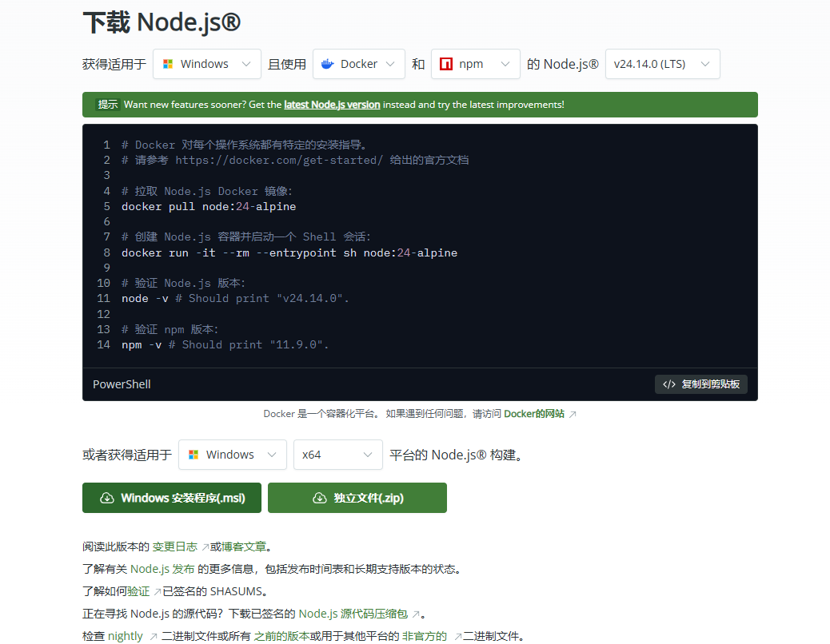Click the npm logo icon

(445, 64)
